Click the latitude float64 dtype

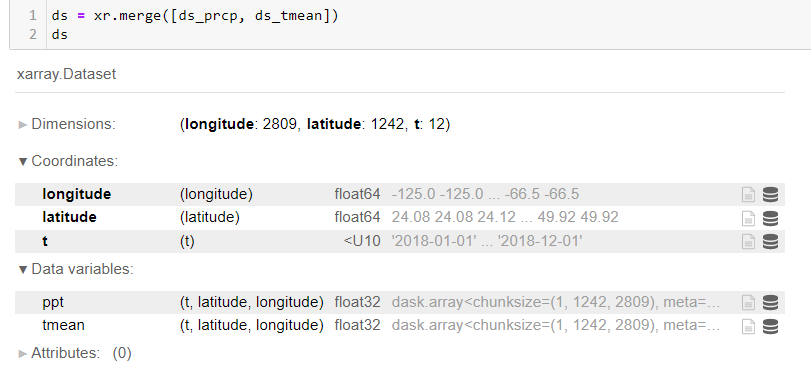(357, 217)
